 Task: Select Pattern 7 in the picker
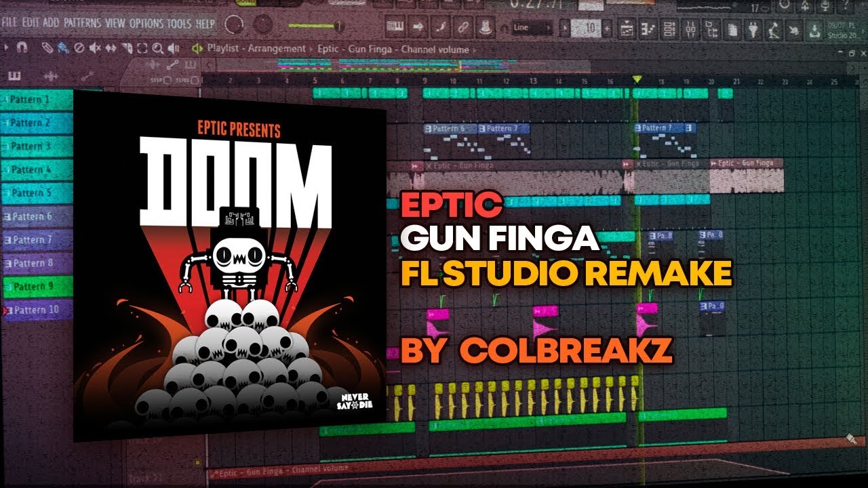point(37,239)
